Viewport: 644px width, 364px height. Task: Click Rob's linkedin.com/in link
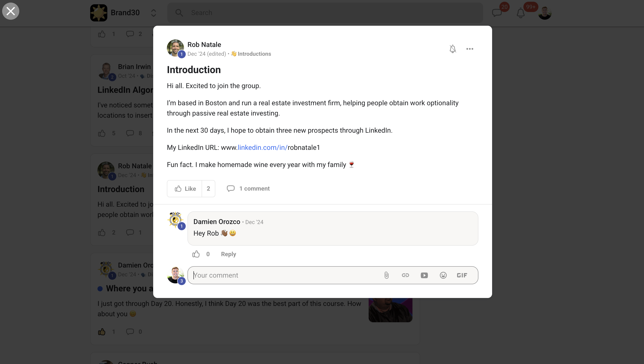(262, 148)
